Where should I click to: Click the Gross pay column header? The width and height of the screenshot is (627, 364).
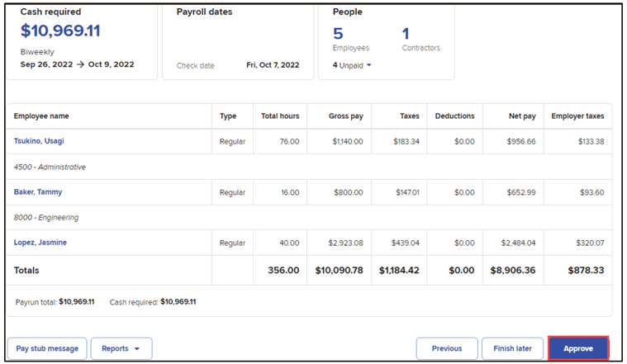click(346, 116)
